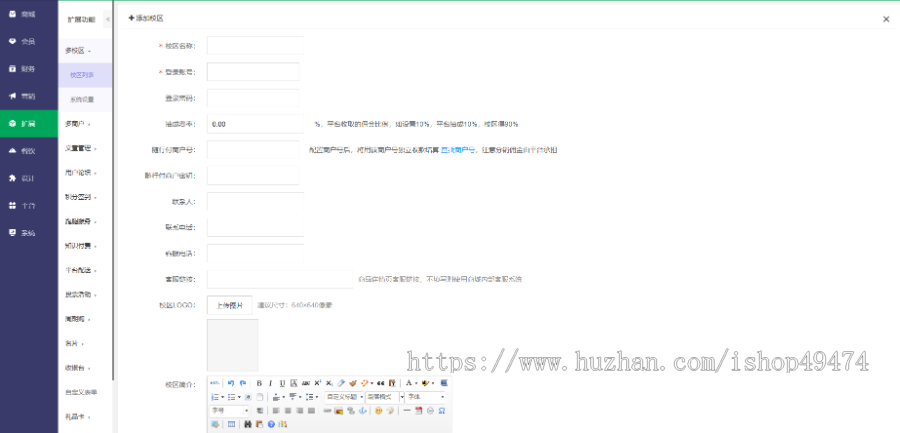
Task: Toggle italic formatting in the editor
Action: point(270,383)
